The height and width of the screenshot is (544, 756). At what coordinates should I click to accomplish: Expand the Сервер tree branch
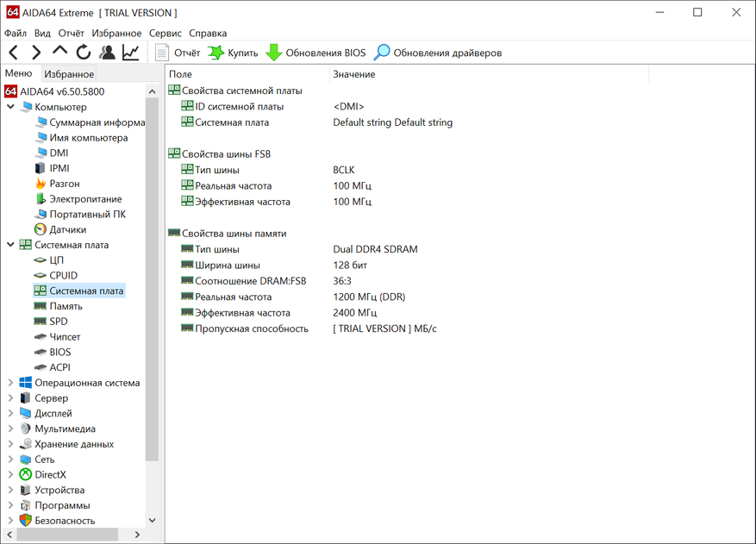10,398
